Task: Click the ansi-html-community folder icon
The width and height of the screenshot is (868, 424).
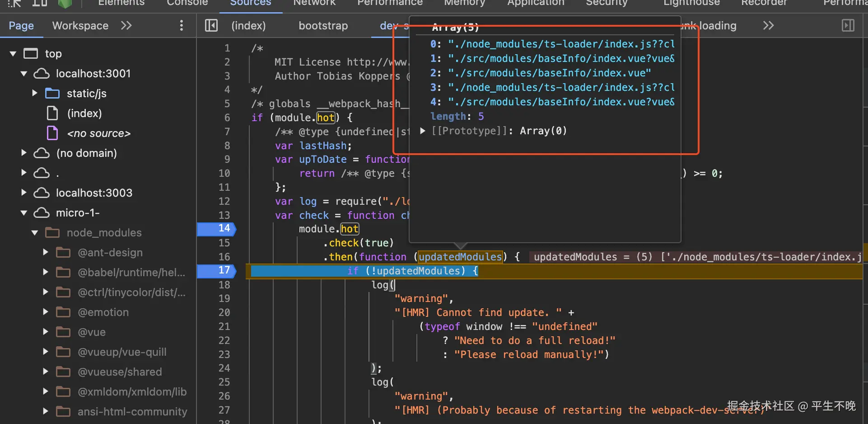Action: coord(63,411)
